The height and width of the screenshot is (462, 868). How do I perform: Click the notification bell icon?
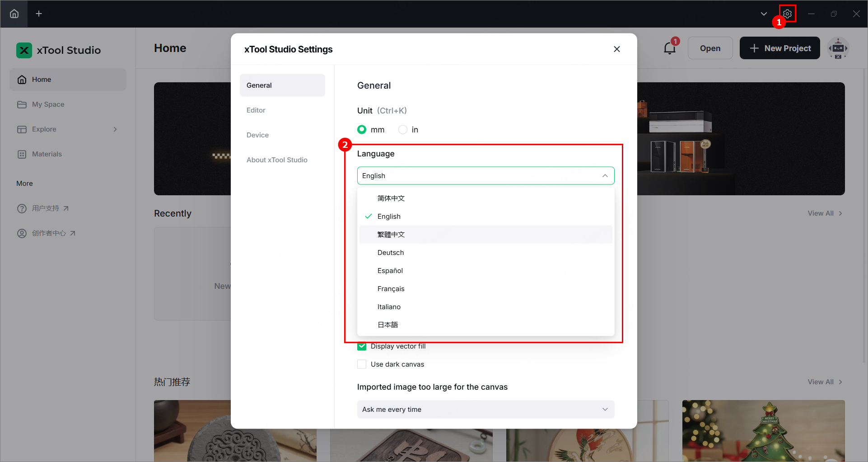[x=669, y=48]
